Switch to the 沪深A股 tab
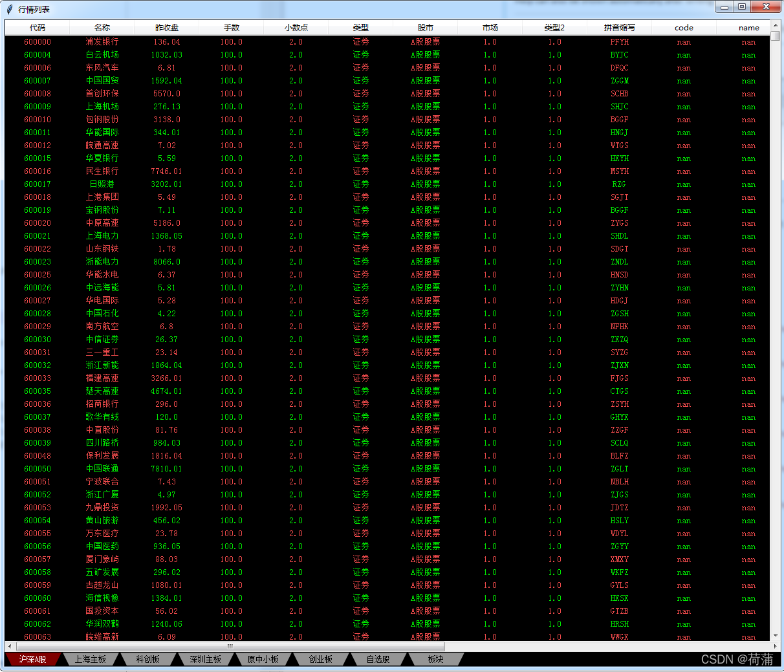Screen dimensions: 784x672 [x=33, y=659]
